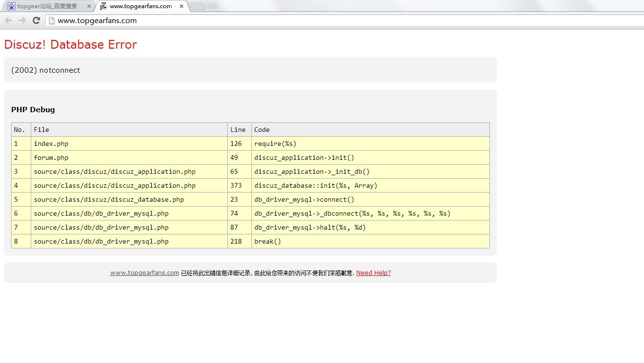Close the topgear论坛 Baidu search tab
Image resolution: width=644 pixels, height=363 pixels.
89,6
